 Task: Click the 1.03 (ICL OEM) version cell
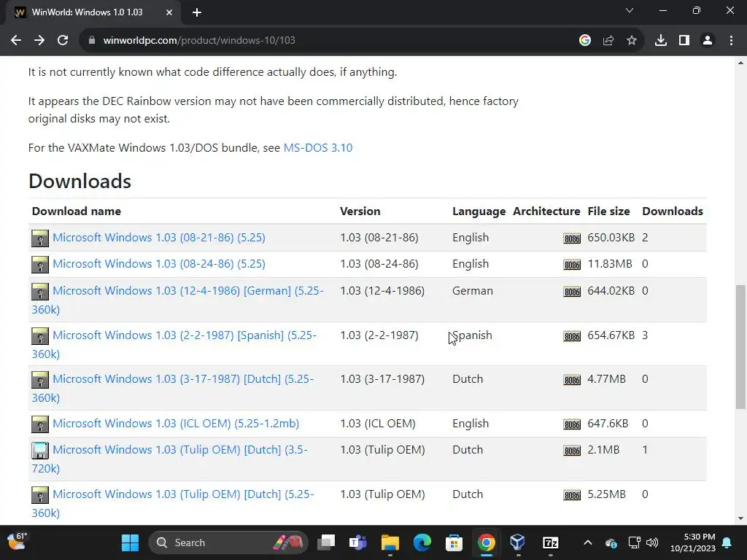(x=378, y=424)
